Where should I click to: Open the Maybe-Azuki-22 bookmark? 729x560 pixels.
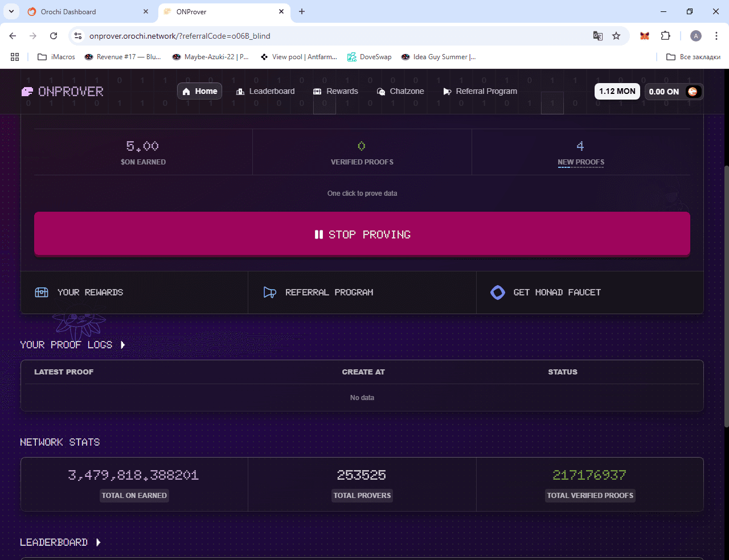pos(210,57)
